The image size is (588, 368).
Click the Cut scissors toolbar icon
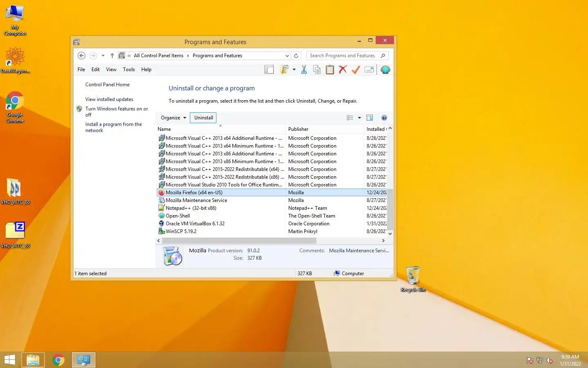pos(304,70)
